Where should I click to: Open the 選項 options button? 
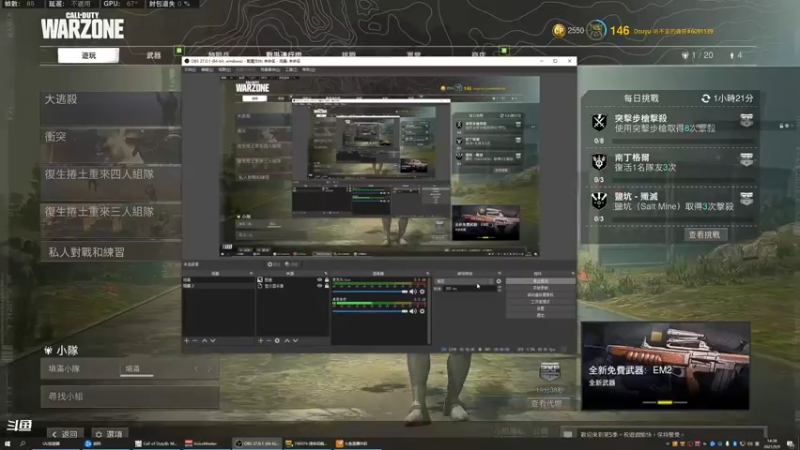pos(109,434)
